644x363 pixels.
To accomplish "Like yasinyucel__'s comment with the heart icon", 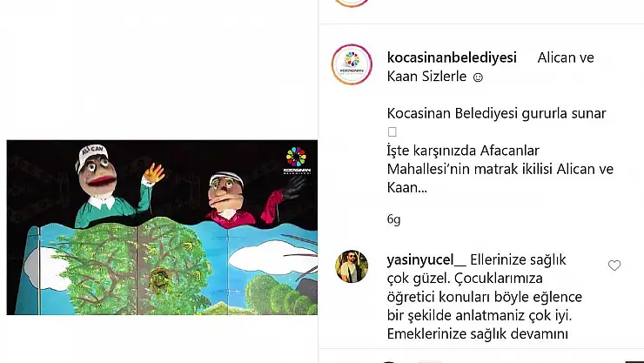I will 614,266.
